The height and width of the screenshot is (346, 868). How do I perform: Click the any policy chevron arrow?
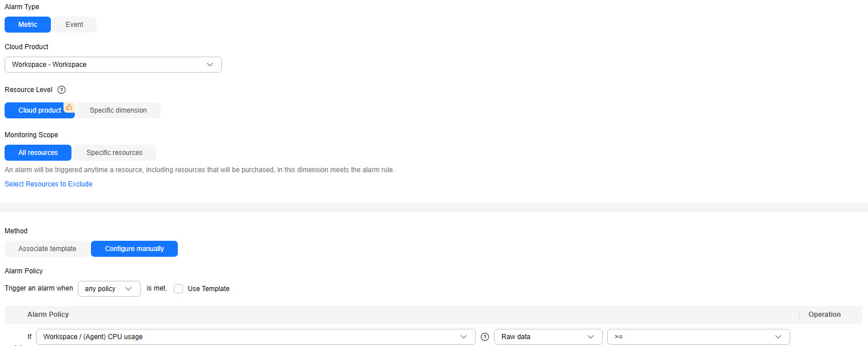click(129, 289)
